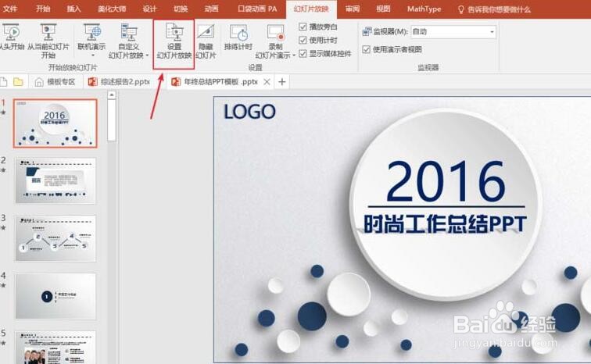
Task: Switch to the 切换 ribbon tab
Action: 181,9
